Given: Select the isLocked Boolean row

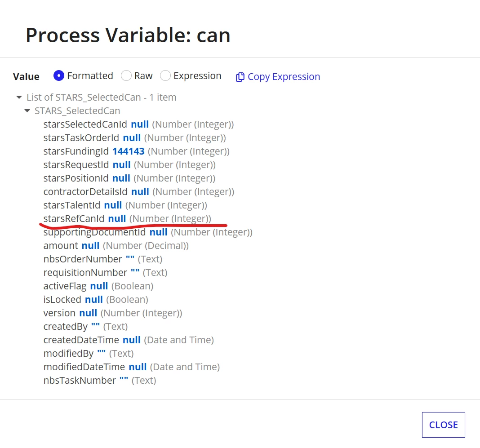Looking at the screenshot, I should (x=96, y=299).
